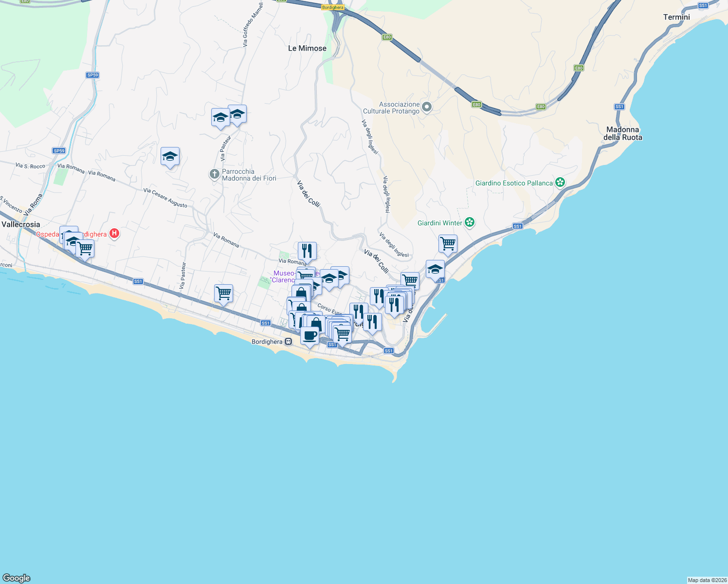
Task: Select the flower icon for Giardino Esotico Pallanca
Action: [x=560, y=182]
